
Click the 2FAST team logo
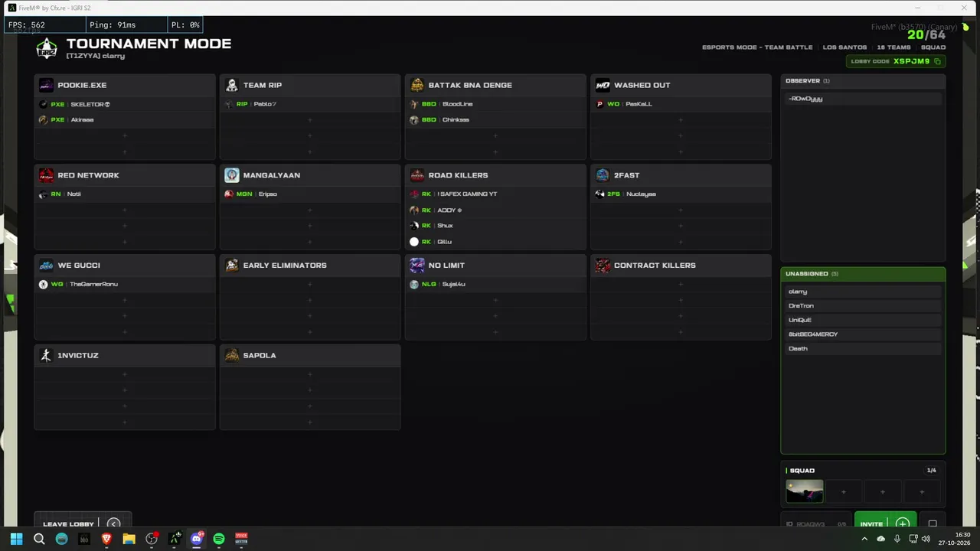pyautogui.click(x=603, y=175)
